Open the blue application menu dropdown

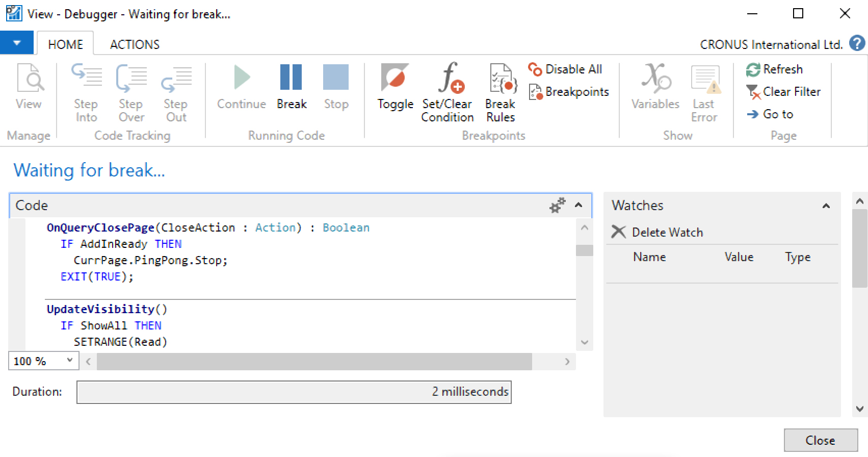[17, 43]
